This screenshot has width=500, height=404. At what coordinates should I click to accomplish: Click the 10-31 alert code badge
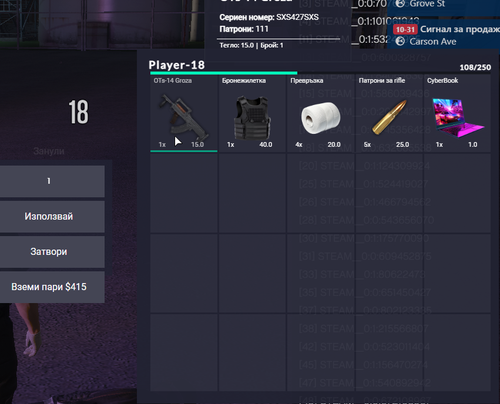405,30
